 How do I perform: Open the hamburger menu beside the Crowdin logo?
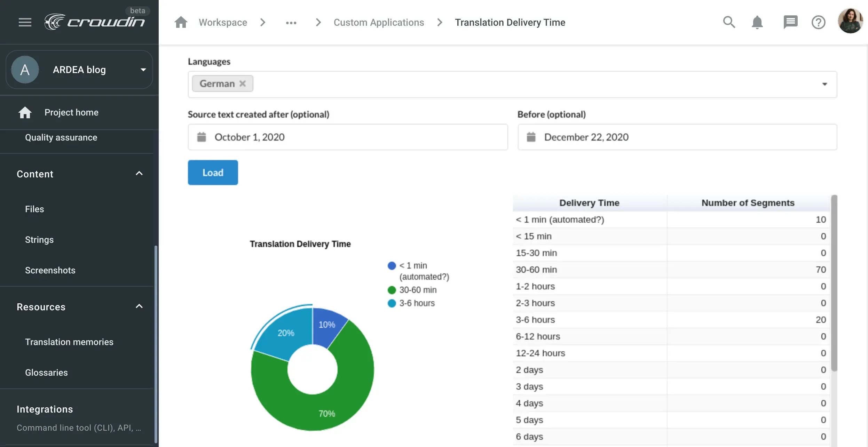25,22
